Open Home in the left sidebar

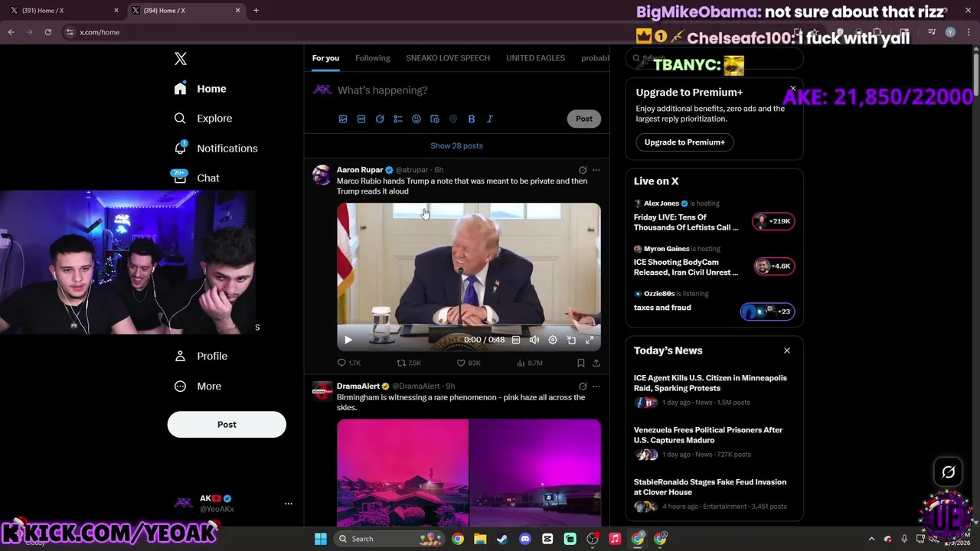coord(200,89)
